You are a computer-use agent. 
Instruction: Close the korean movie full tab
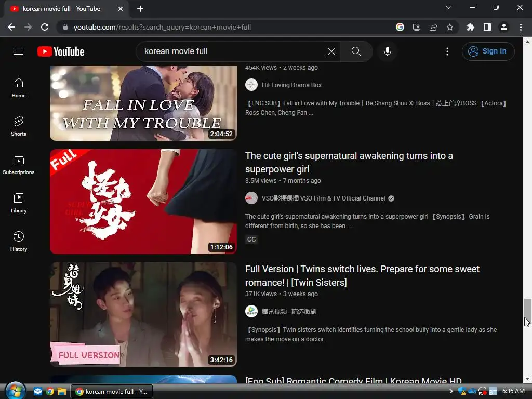(x=121, y=9)
